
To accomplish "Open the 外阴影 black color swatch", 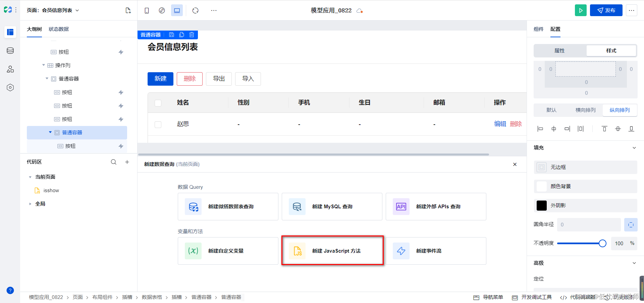I will pos(541,206).
